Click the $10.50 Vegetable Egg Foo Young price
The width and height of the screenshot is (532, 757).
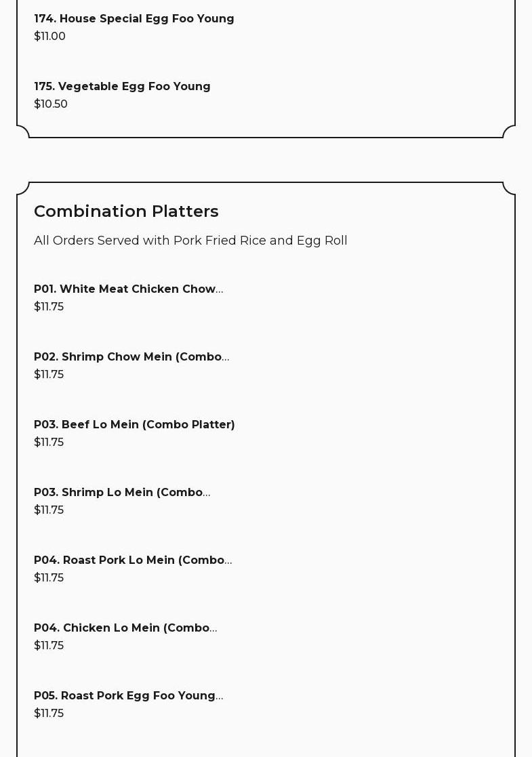[51, 104]
